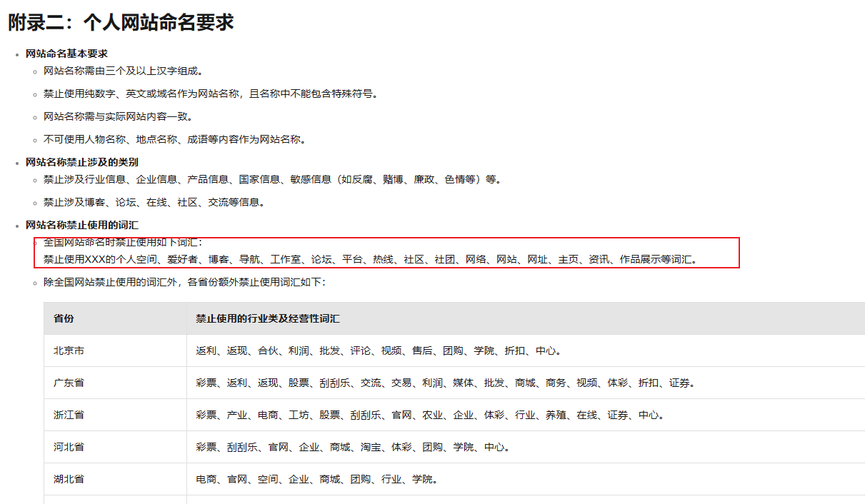Viewport: 865px width, 504px height.
Task: Click the 禁止使用的行业类及经营性词汇 column header
Action: point(268,318)
